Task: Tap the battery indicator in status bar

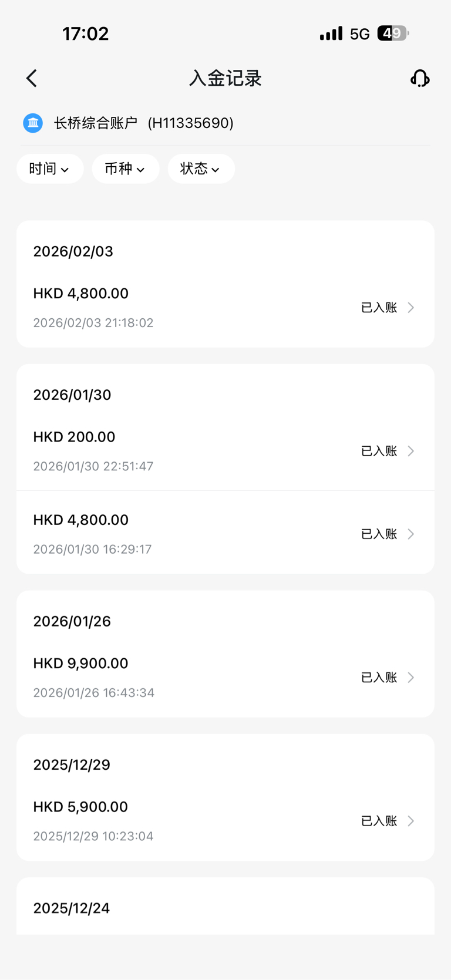Action: [x=392, y=33]
